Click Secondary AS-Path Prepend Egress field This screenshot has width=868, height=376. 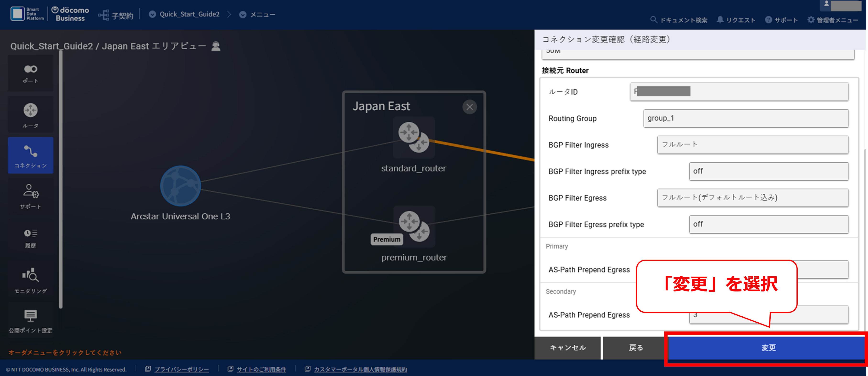click(768, 315)
